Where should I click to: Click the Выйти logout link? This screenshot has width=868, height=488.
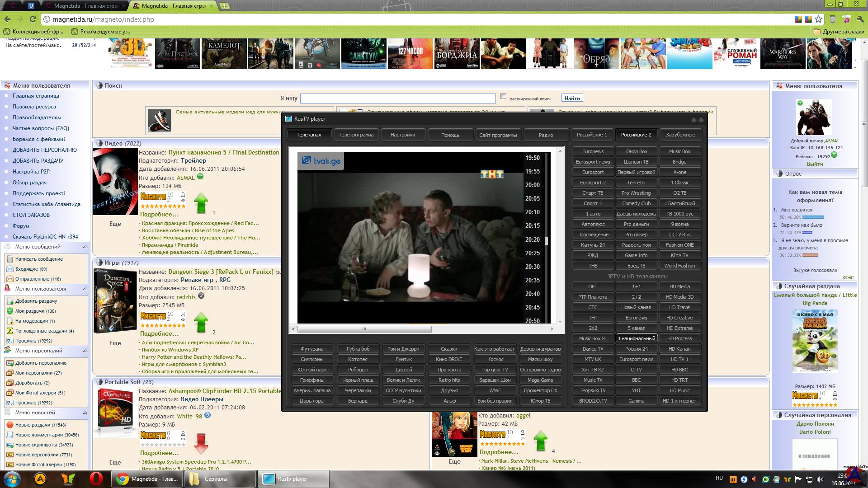[815, 164]
